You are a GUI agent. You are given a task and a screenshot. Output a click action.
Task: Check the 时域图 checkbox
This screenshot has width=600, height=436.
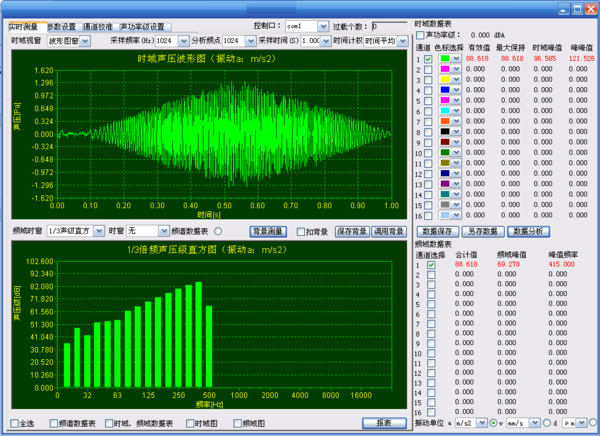190,423
